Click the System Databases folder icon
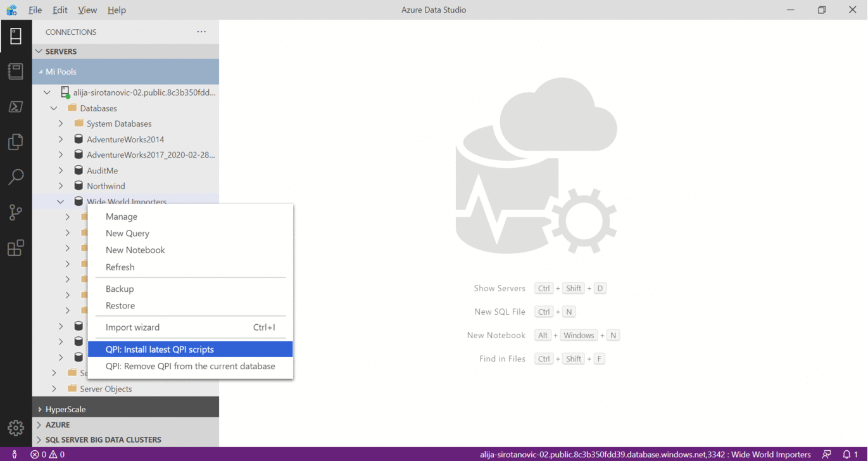This screenshot has height=461, width=868. [x=79, y=123]
